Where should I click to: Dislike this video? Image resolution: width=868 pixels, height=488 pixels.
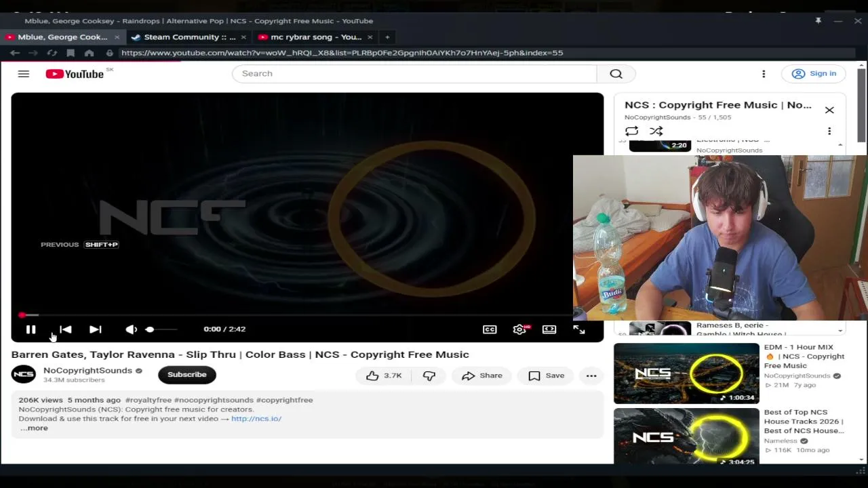tap(429, 375)
